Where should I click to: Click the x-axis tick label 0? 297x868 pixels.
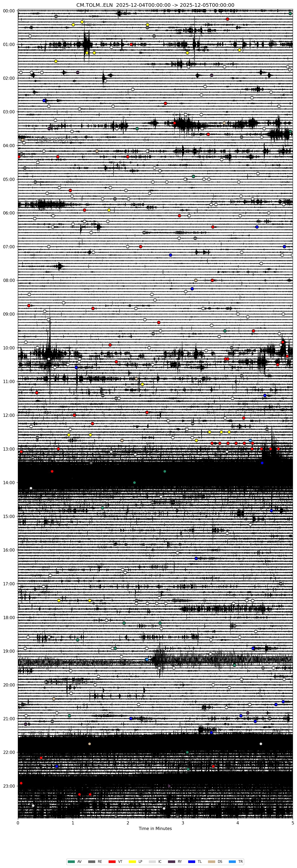click(x=18, y=822)
